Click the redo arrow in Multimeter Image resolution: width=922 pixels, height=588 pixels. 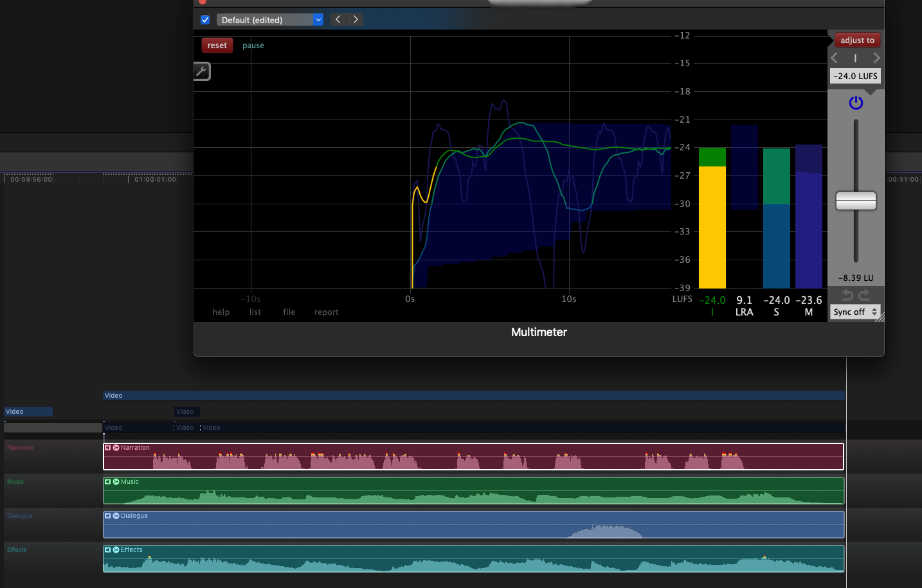point(864,295)
